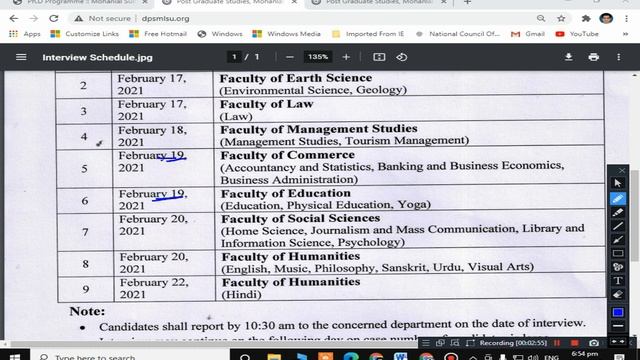640x360 pixels.
Task: Click the ENG language indicator
Action: 551,357
